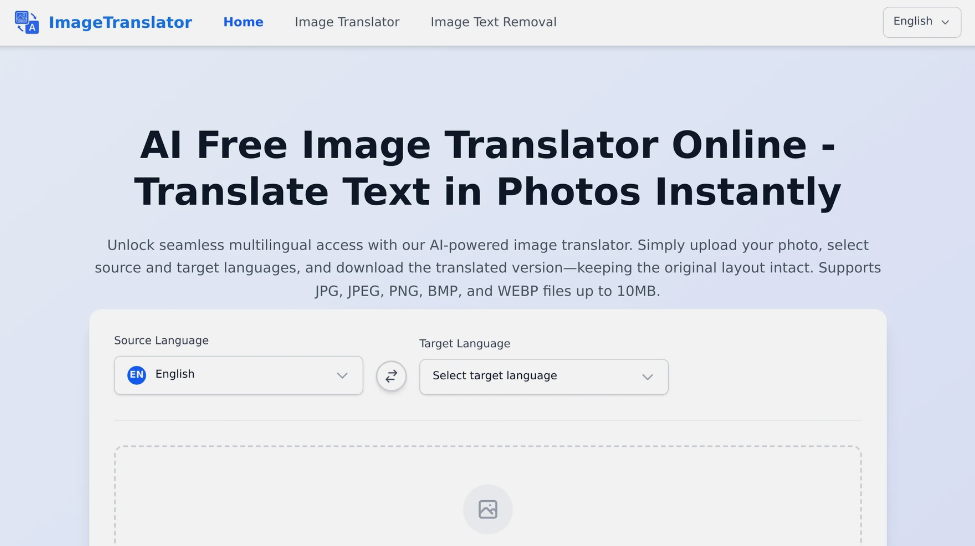
Task: Open the Image Text Removal page
Action: click(493, 22)
